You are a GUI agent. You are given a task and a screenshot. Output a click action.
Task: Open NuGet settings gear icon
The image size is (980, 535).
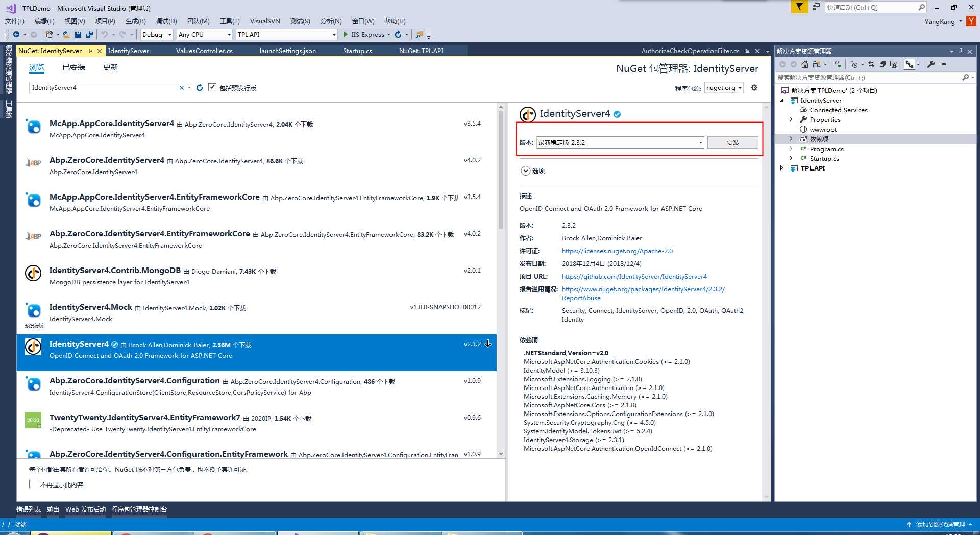[754, 88]
